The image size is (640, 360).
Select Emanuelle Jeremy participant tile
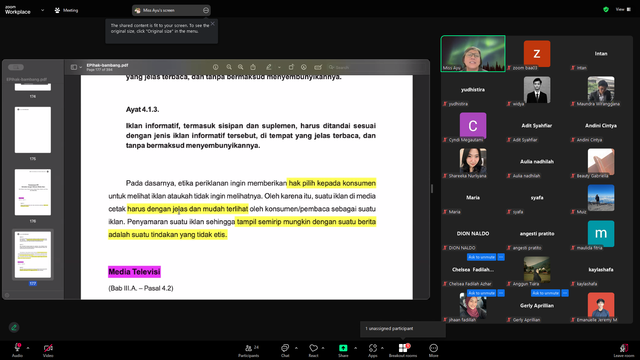[x=601, y=306]
